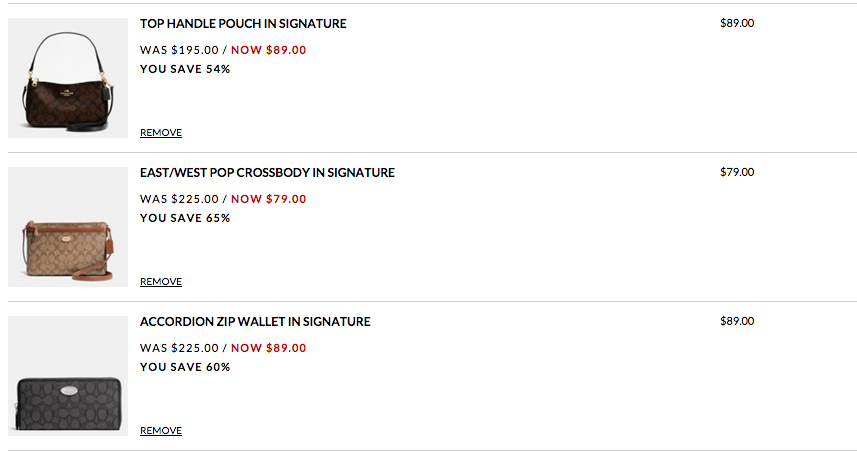Open the Top Handle Pouch in Signature title
Image resolution: width=857 pixels, height=451 pixels.
click(243, 23)
